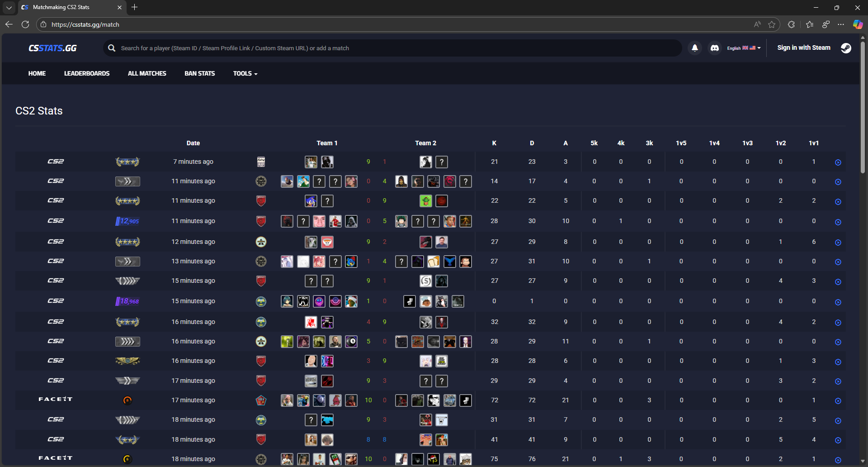Open a new browser tab

[134, 7]
